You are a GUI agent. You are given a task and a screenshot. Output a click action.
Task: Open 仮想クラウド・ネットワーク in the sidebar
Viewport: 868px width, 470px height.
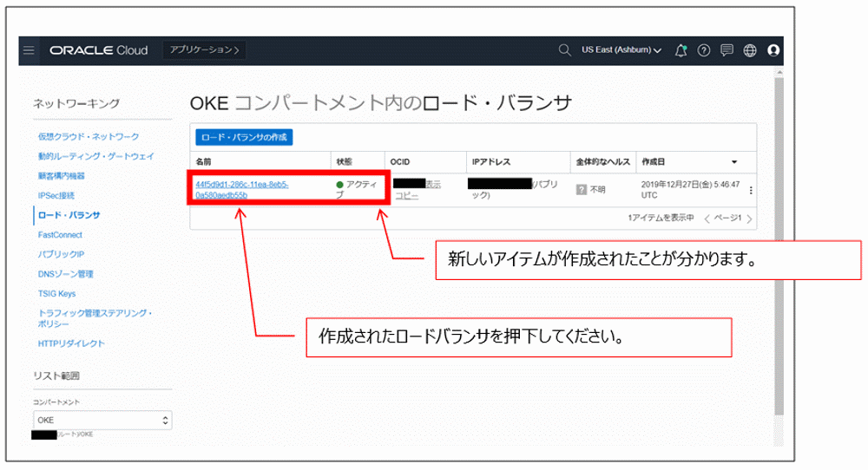[x=89, y=136]
